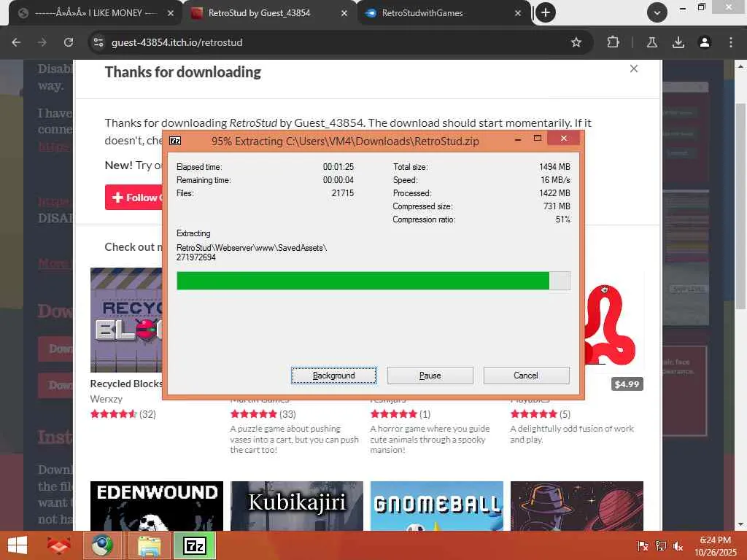This screenshot has height=560, width=747.
Task: Open Action Center flag tray icon
Action: click(x=643, y=546)
